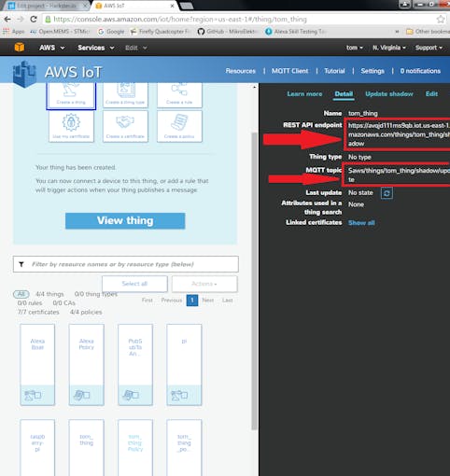Open the N. Virginia region dropdown
Image resolution: width=450 pixels, height=476 pixels.
point(389,48)
